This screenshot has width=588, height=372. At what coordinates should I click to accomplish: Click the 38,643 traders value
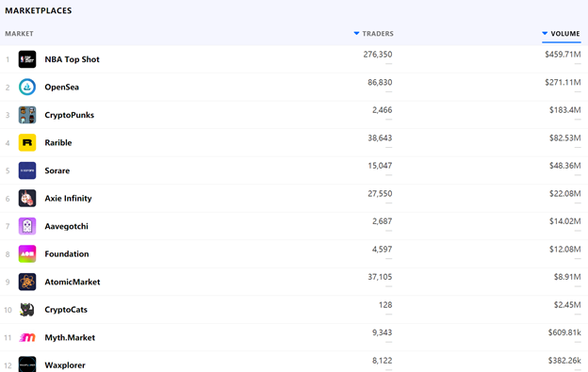click(380, 137)
